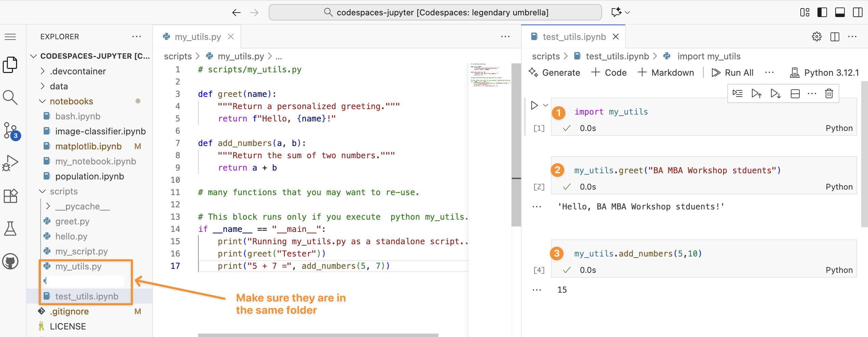The image size is (868, 337).
Task: Switch to the my_utils.py tab
Action: pyautogui.click(x=197, y=37)
